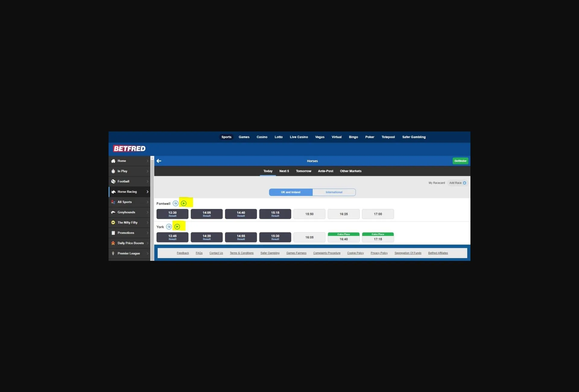This screenshot has height=392, width=579.
Task: Toggle UK and Ireland races view
Action: click(290, 192)
